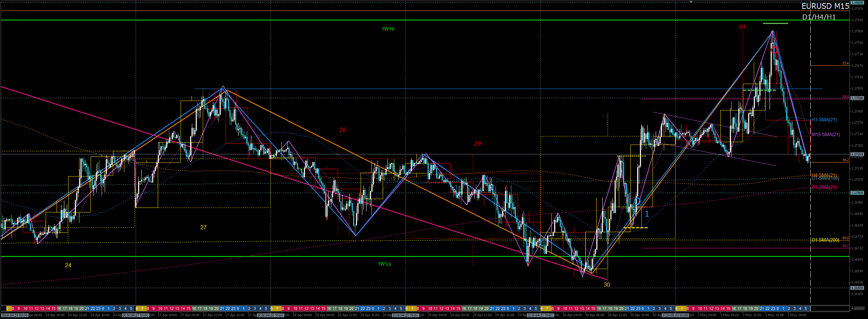Screen dimensions: 868x319
Task: Select the blue number 1 wave label
Action: 647,213
